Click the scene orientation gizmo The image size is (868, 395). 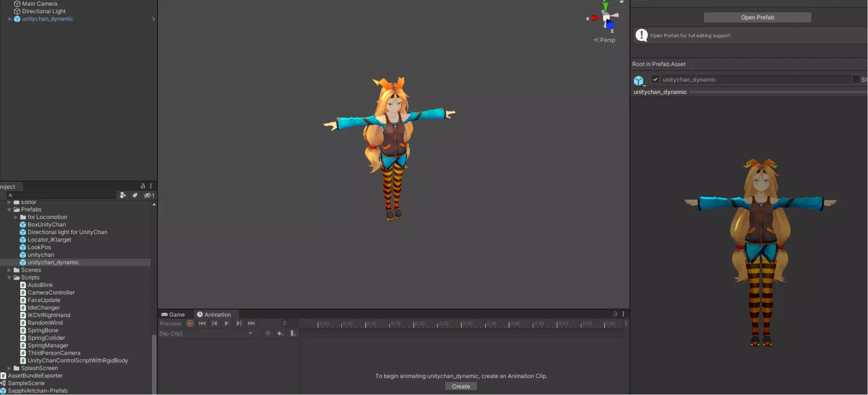pyautogui.click(x=606, y=18)
